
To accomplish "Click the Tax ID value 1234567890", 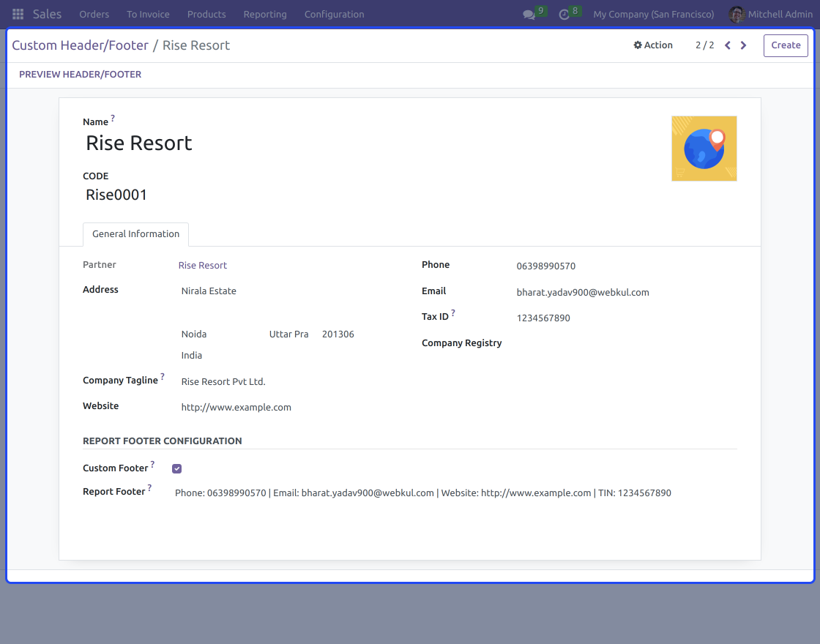I will (x=543, y=318).
